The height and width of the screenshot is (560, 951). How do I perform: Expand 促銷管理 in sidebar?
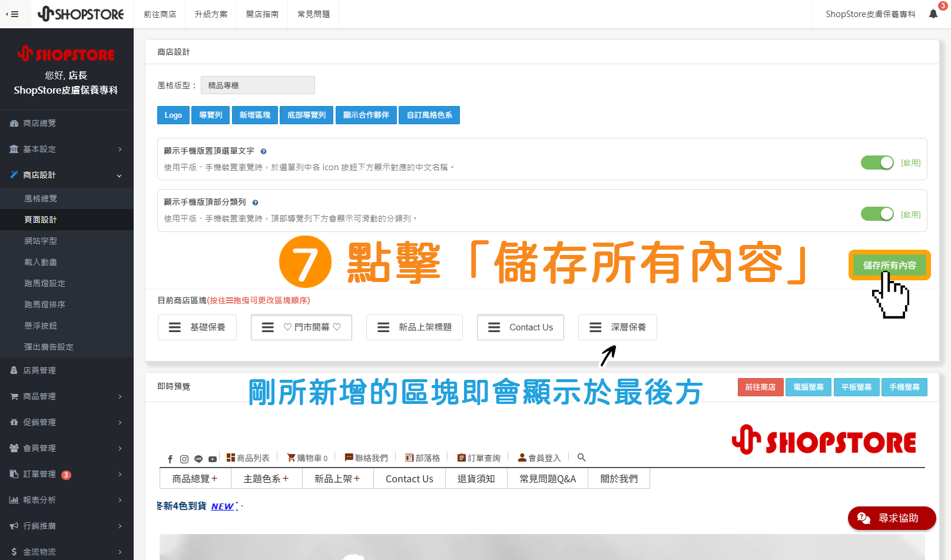point(67,423)
